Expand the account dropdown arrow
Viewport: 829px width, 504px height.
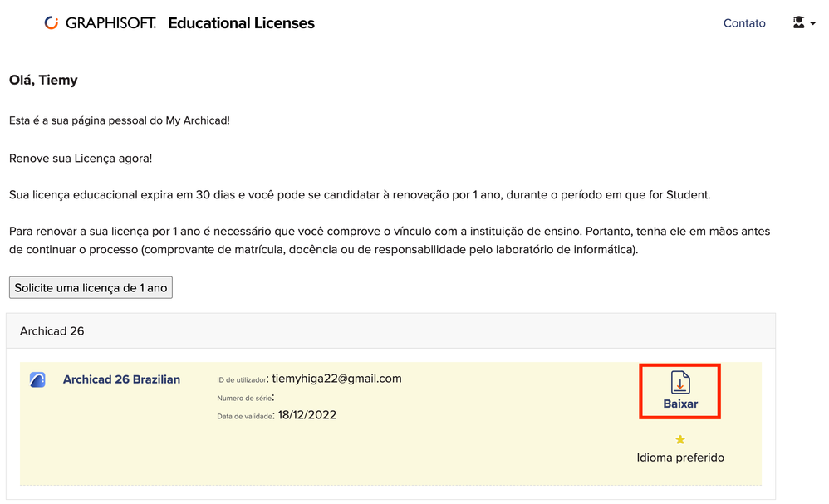[813, 23]
